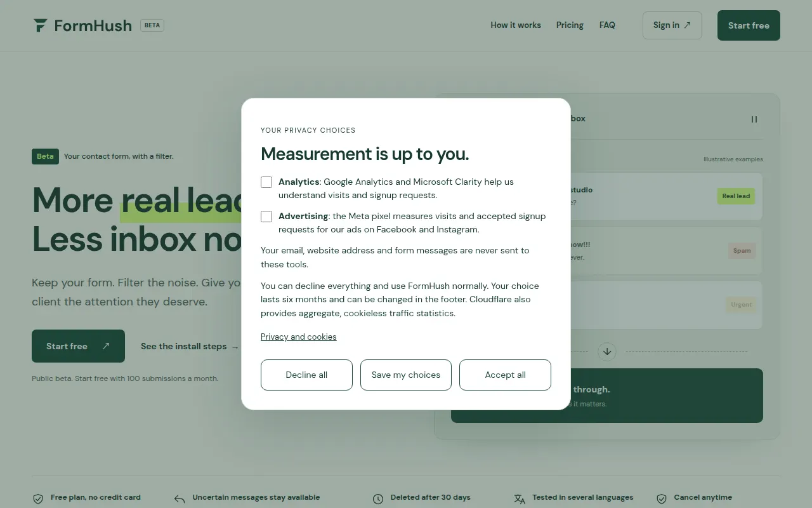Click the YOUR PRIVACY CHOICES label

pos(308,130)
